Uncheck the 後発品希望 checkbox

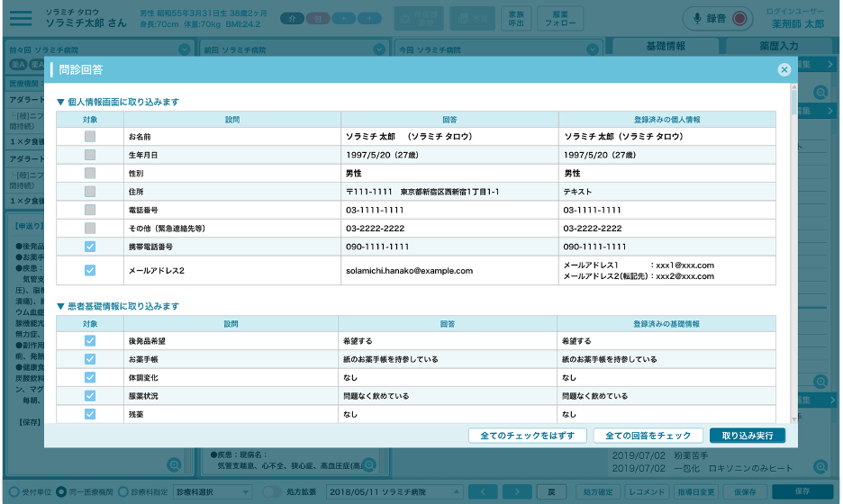pos(90,341)
